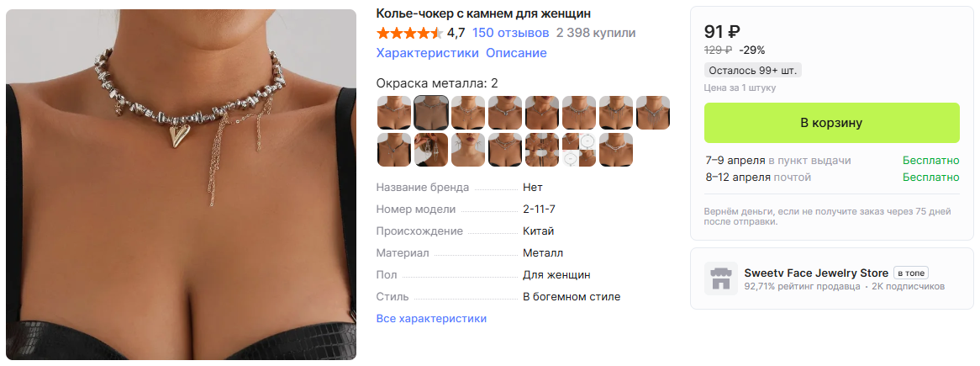
Task: Open the main choker product photo
Action: click(182, 184)
